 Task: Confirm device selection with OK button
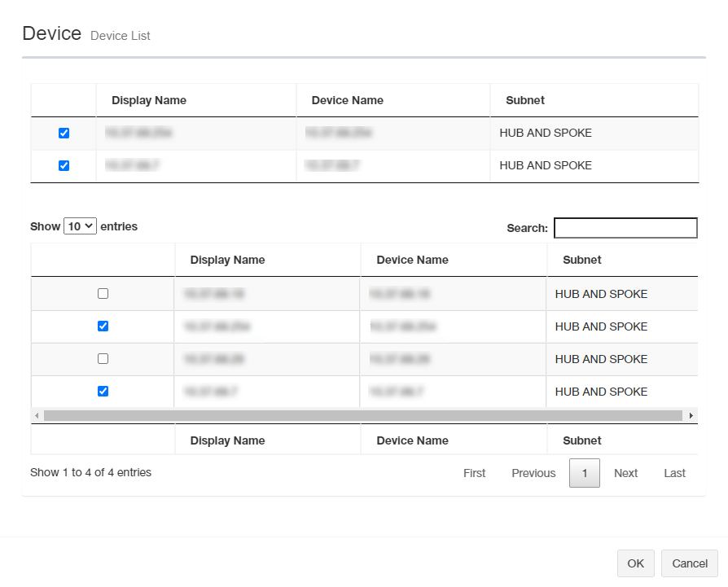coord(635,563)
